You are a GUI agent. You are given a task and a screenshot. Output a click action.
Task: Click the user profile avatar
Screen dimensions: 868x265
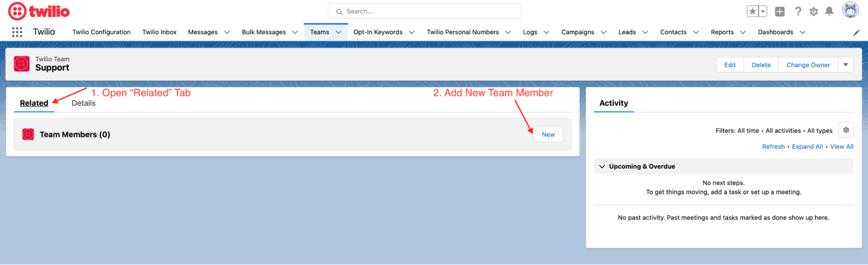click(x=850, y=10)
